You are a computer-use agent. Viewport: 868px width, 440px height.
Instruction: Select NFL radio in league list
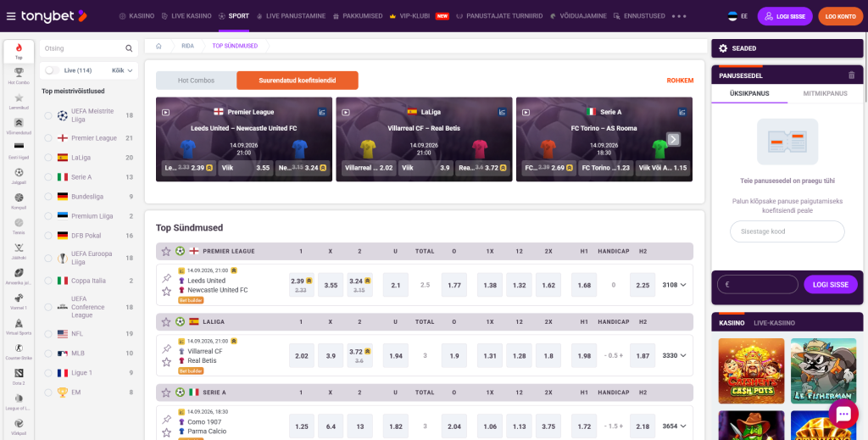[48, 334]
